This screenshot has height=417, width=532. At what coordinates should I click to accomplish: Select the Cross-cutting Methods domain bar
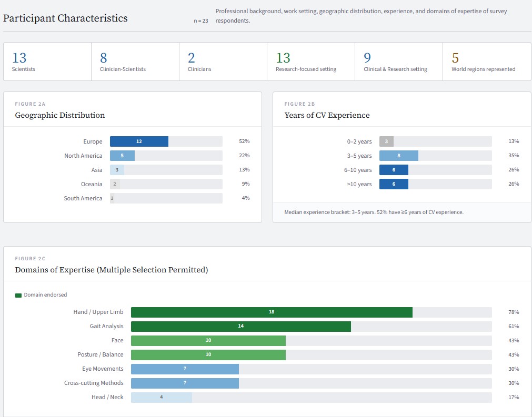(x=185, y=383)
